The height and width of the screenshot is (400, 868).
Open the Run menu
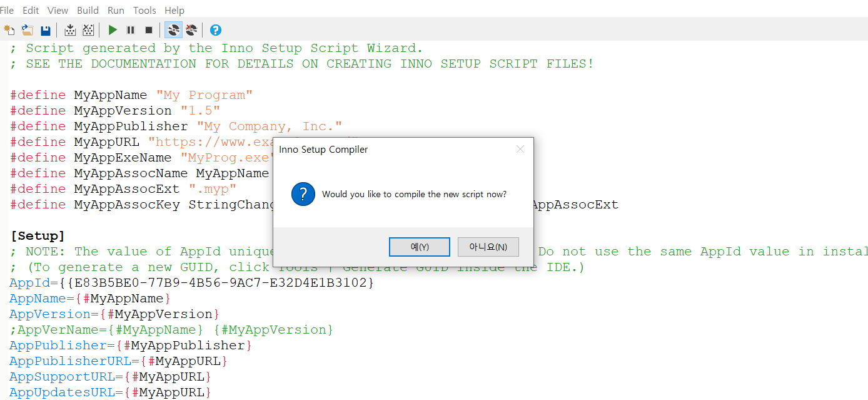(x=116, y=10)
